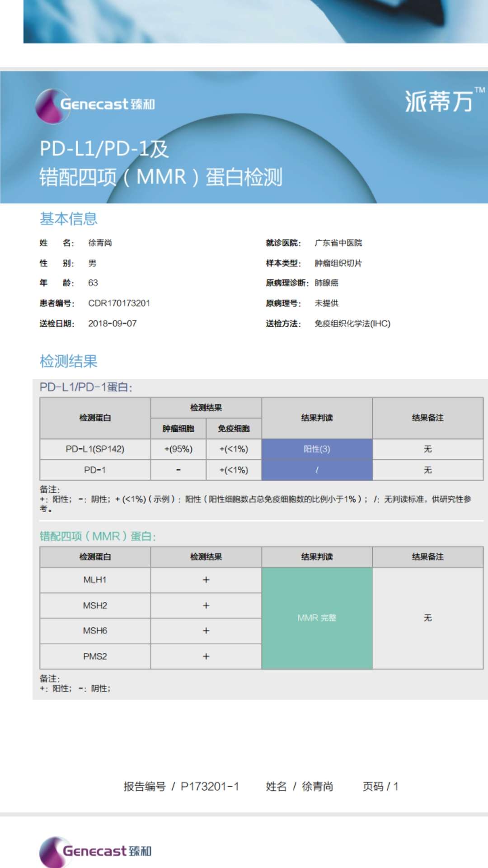Select report number P173201-1 in footer
The width and height of the screenshot is (488, 868).
click(x=210, y=787)
